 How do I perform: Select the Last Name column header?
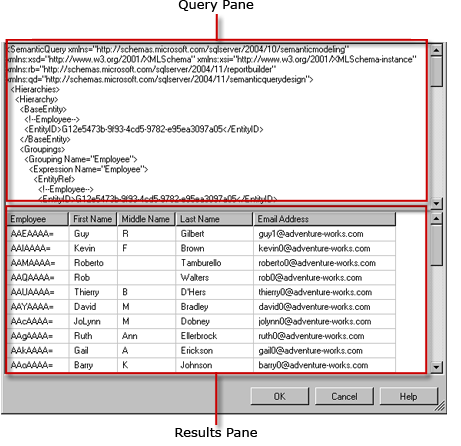[x=214, y=219]
